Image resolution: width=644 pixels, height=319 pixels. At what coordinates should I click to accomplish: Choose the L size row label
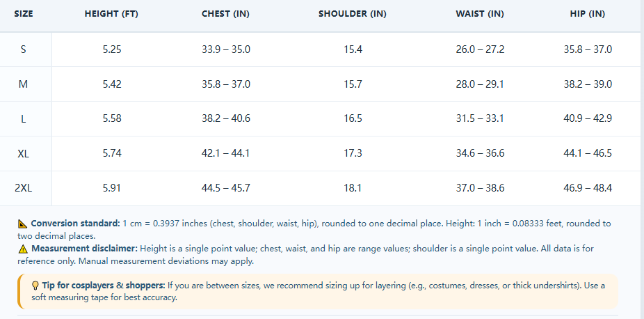pos(24,119)
